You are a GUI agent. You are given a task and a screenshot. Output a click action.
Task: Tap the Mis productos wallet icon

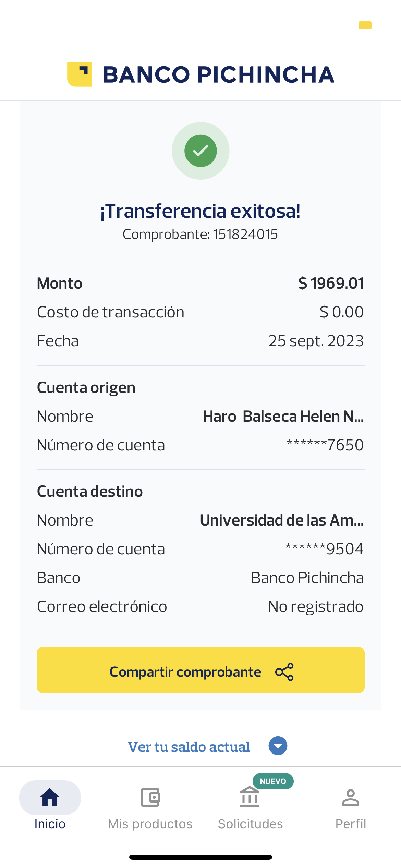coord(150,797)
